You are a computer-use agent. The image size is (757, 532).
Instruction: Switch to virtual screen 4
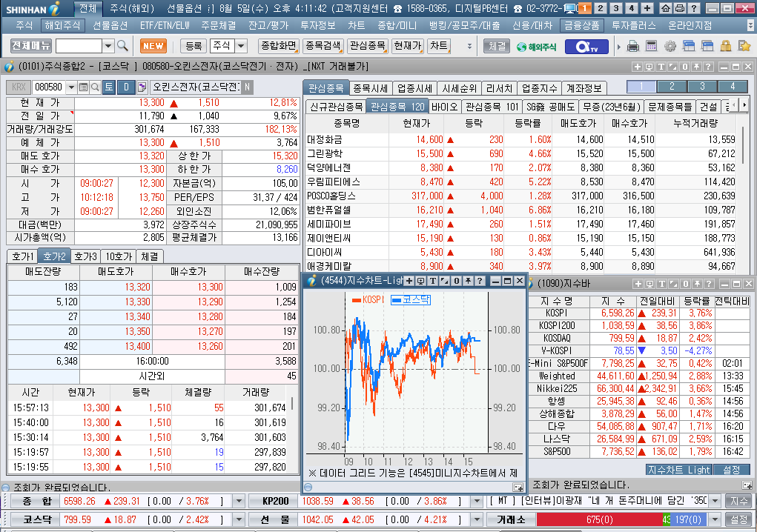coord(632,8)
